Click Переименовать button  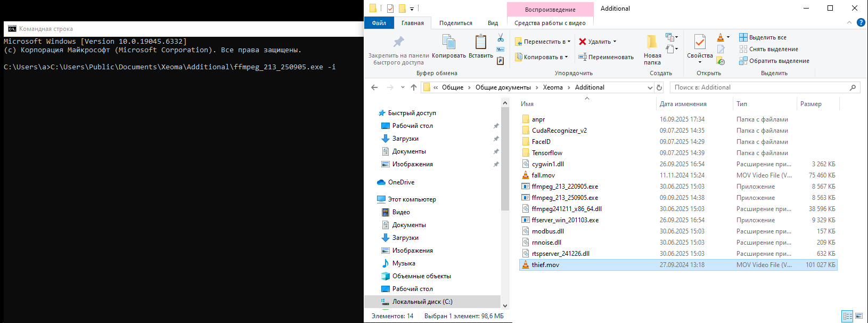coord(606,57)
